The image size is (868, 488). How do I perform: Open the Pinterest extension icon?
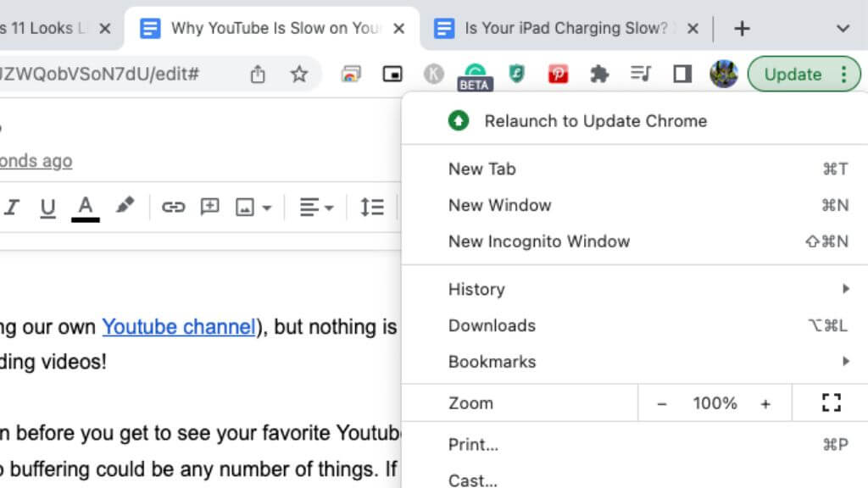[x=558, y=74]
